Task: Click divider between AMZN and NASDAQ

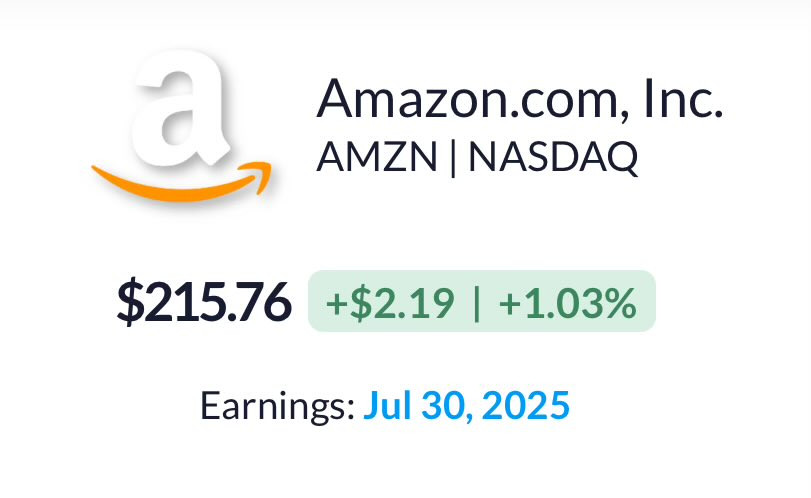Action: click(x=453, y=158)
